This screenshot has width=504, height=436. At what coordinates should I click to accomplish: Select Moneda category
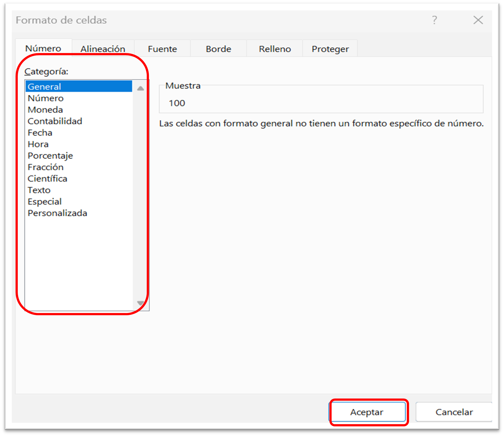(x=45, y=110)
